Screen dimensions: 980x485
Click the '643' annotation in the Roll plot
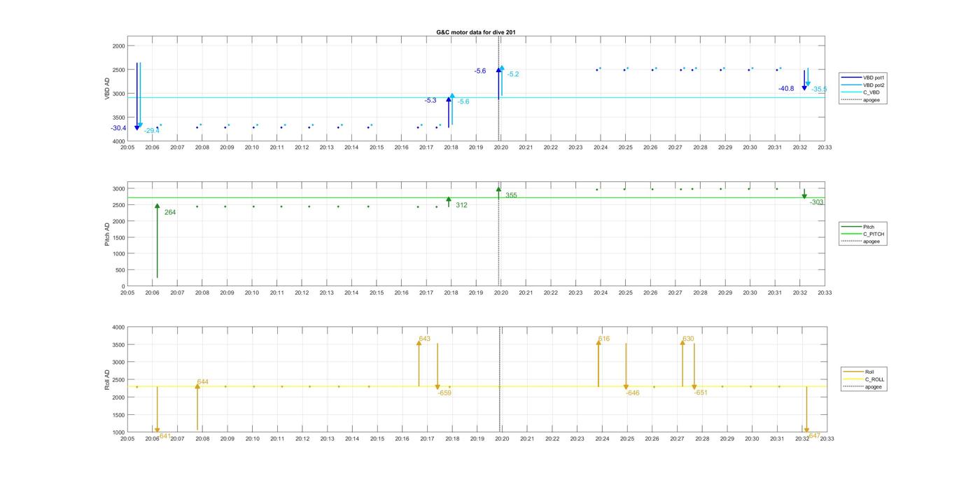click(424, 339)
